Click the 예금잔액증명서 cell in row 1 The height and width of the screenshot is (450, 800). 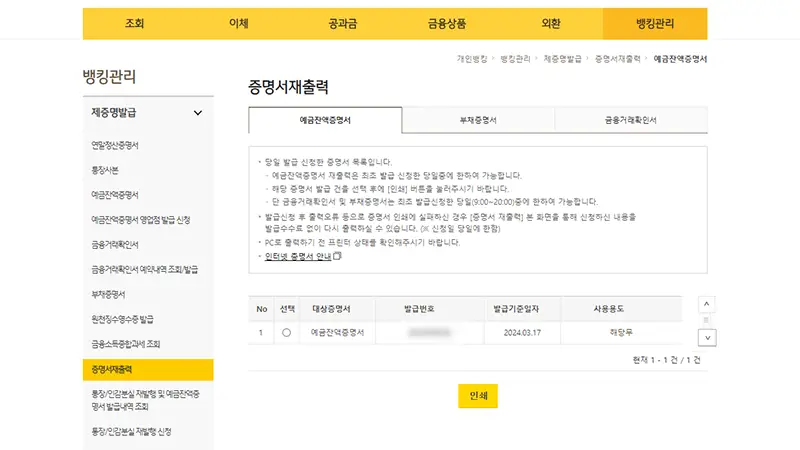pyautogui.click(x=337, y=333)
